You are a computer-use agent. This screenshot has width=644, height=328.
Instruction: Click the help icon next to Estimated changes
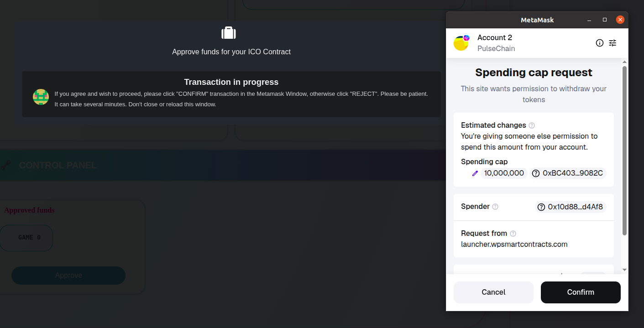click(532, 125)
